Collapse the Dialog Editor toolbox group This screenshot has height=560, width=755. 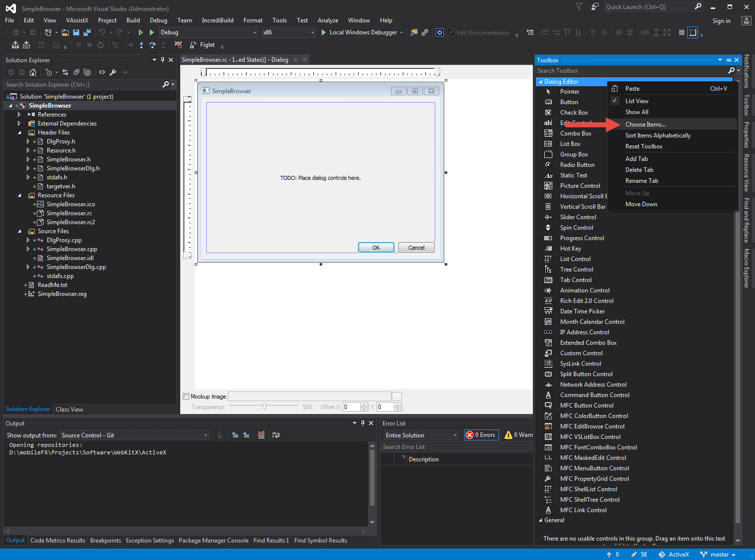click(540, 82)
